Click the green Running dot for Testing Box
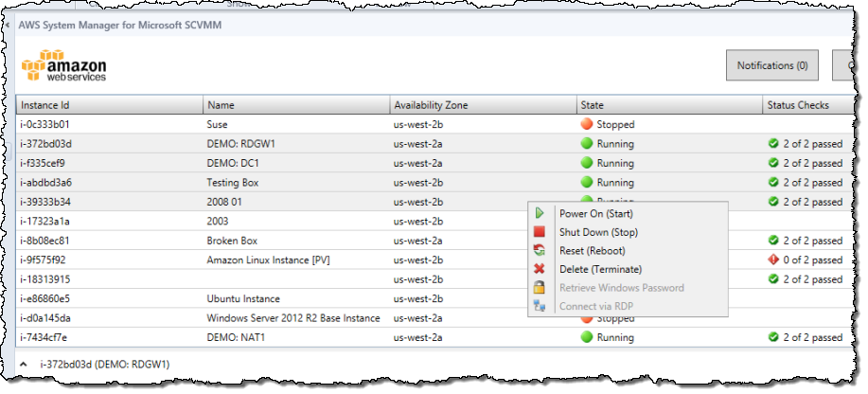The image size is (868, 394). [587, 182]
